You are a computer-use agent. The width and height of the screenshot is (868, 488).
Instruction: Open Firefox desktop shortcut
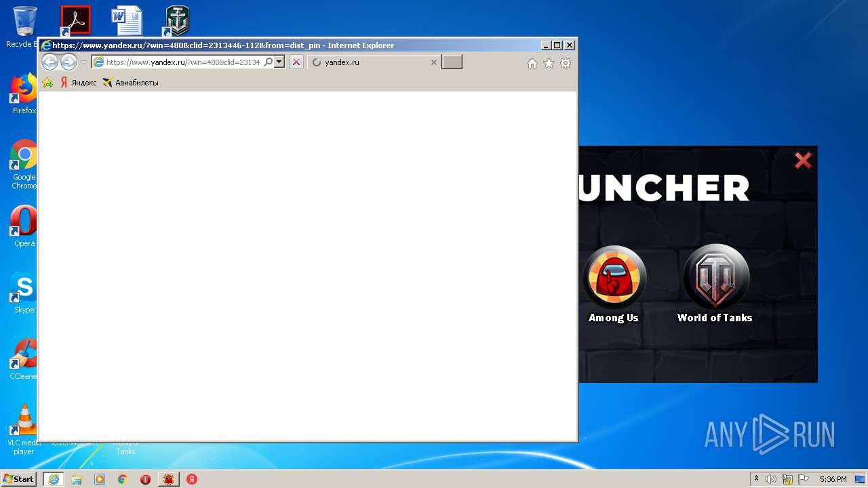pos(24,94)
